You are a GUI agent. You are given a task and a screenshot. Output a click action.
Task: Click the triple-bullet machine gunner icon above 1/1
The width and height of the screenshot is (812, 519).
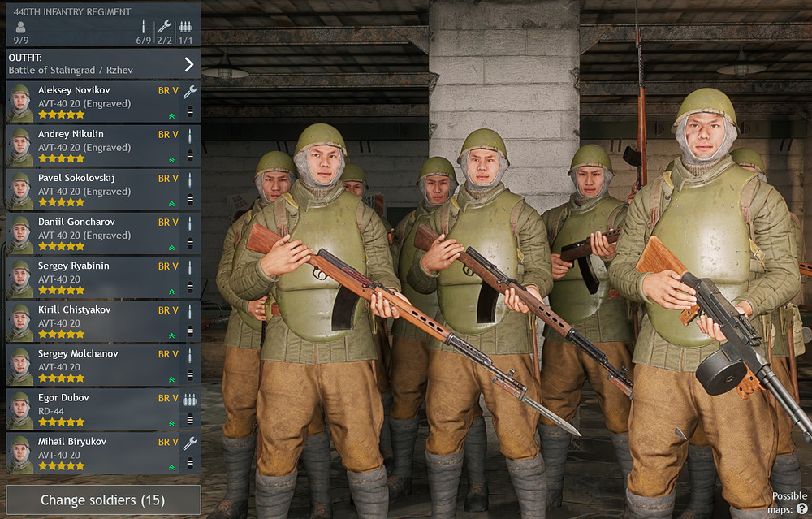tap(185, 27)
